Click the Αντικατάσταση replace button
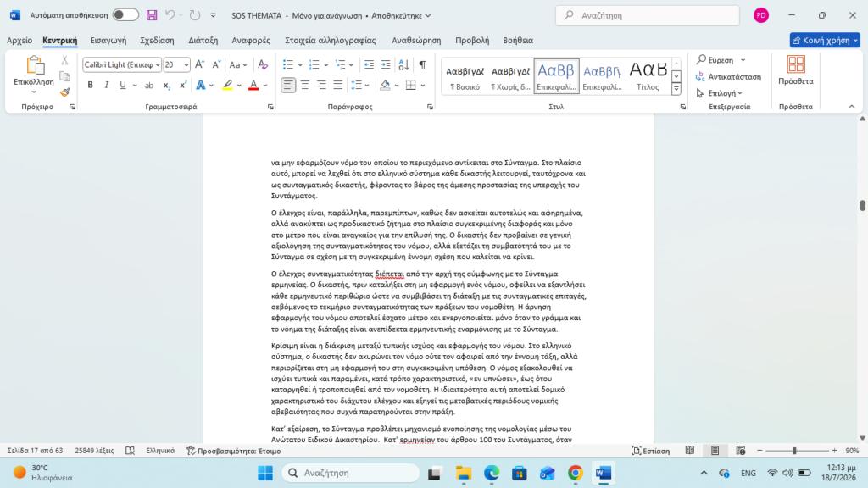The image size is (868, 488). (728, 77)
